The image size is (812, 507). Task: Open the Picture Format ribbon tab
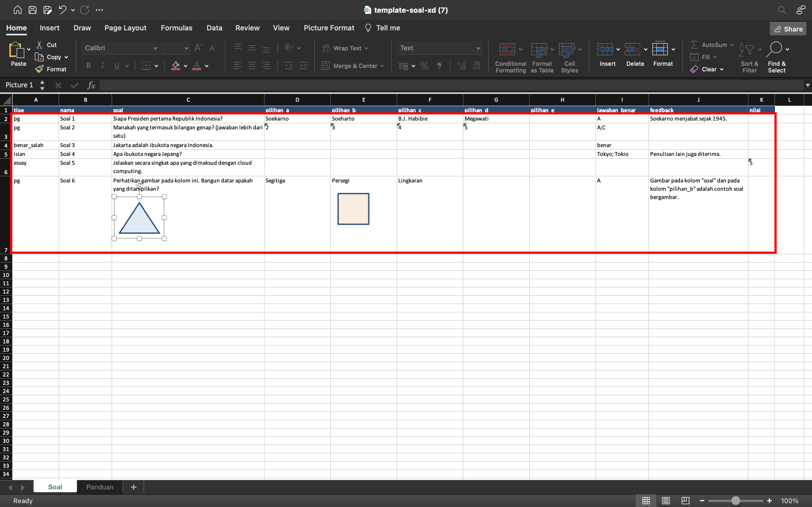pyautogui.click(x=329, y=28)
